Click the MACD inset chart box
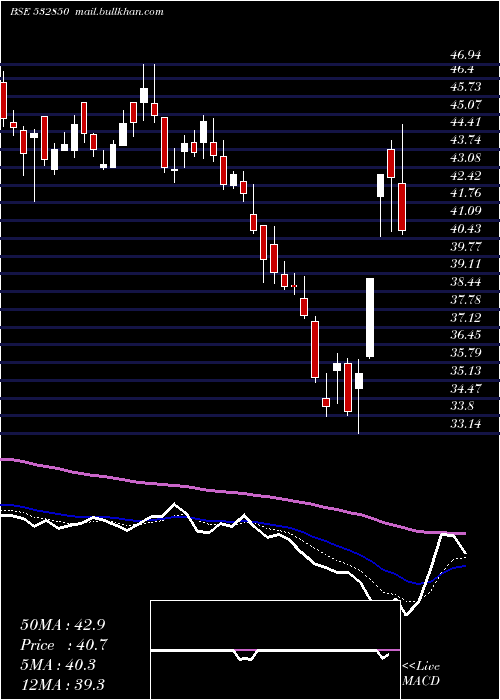500x700 pixels. (x=275, y=650)
